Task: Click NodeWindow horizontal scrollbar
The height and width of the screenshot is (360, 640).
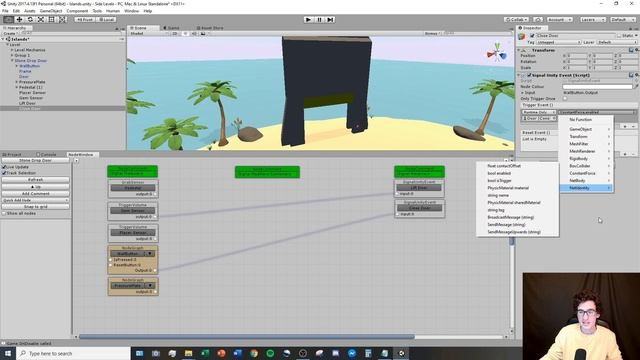Action: coord(247,337)
